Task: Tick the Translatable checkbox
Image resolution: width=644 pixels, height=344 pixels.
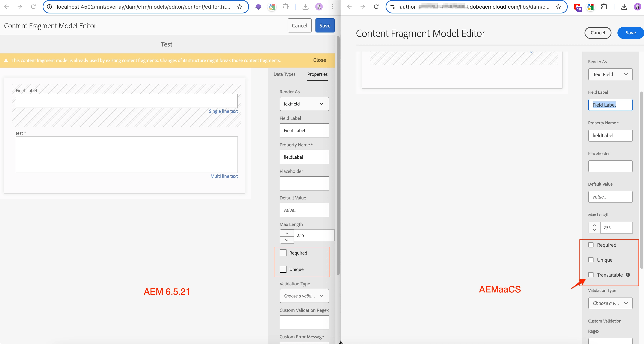Action: (591, 275)
